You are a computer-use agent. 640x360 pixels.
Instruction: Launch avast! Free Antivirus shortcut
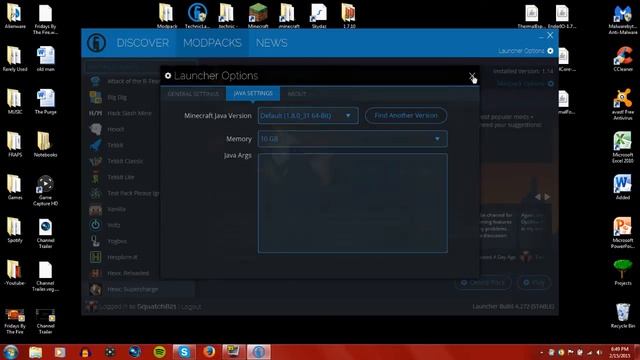pos(623,104)
